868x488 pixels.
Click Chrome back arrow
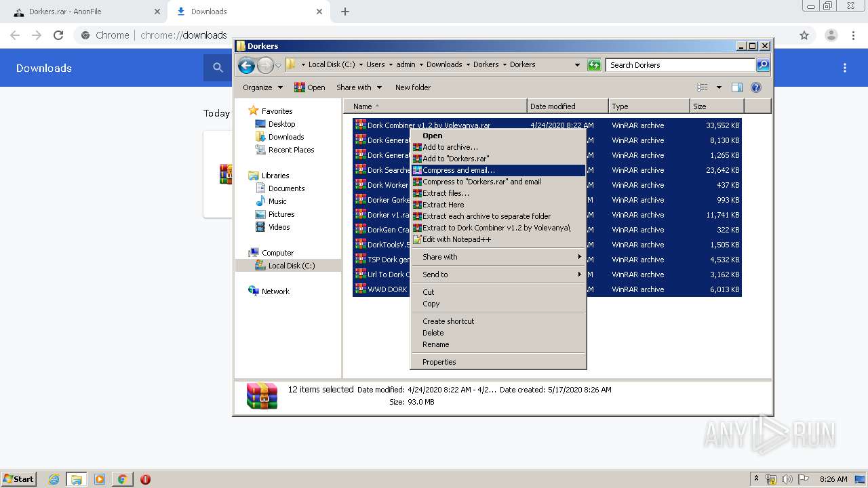pyautogui.click(x=15, y=35)
